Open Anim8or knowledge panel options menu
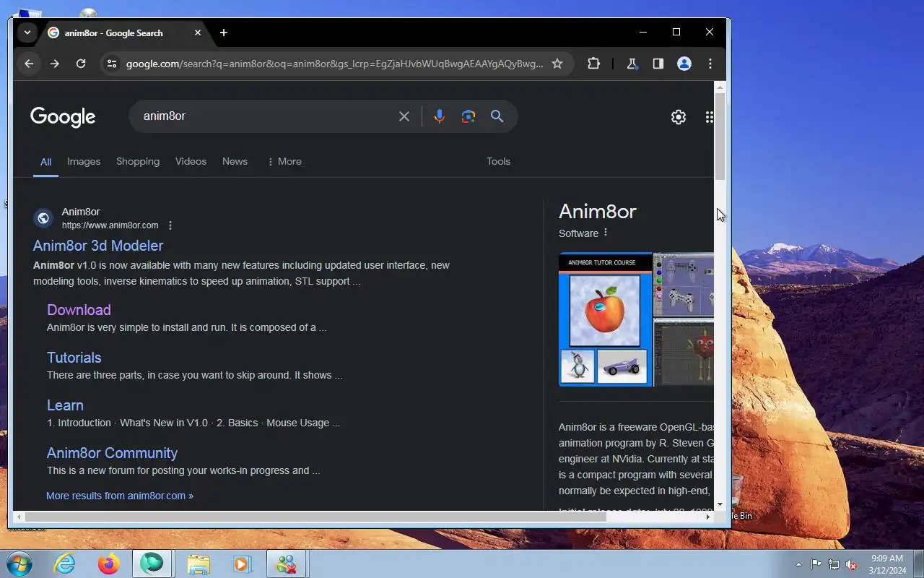 tap(606, 233)
